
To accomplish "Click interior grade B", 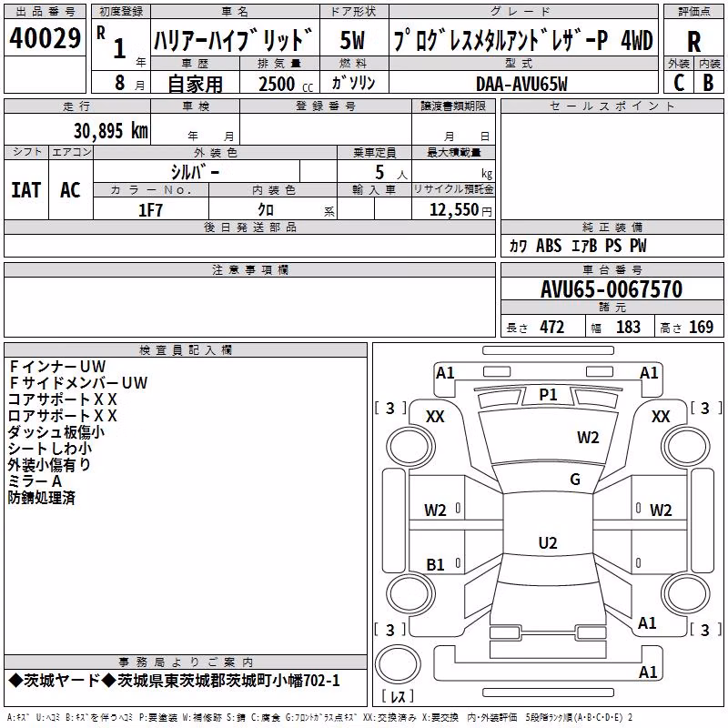I will pos(708,83).
